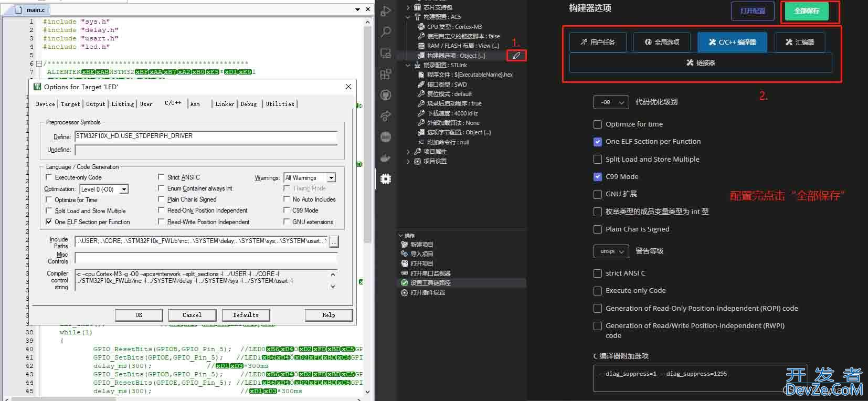Open Run and Debug in the activity bar

point(386,11)
